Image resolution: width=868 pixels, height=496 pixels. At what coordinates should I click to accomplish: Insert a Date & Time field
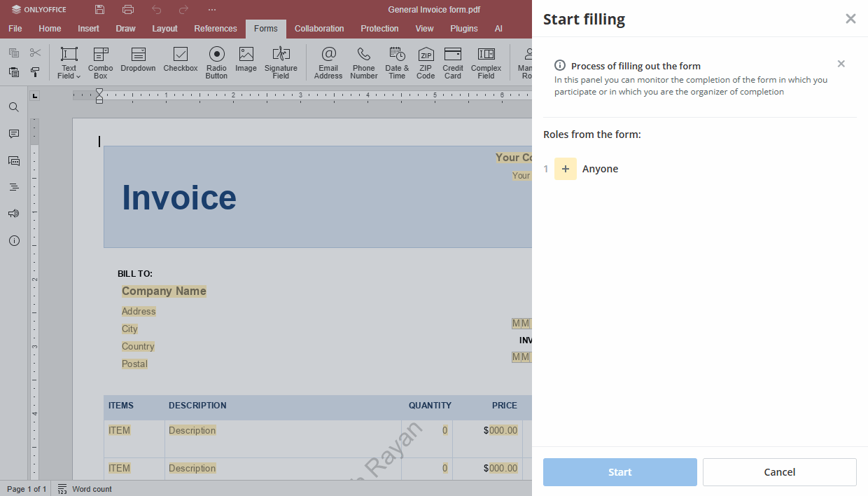[397, 62]
